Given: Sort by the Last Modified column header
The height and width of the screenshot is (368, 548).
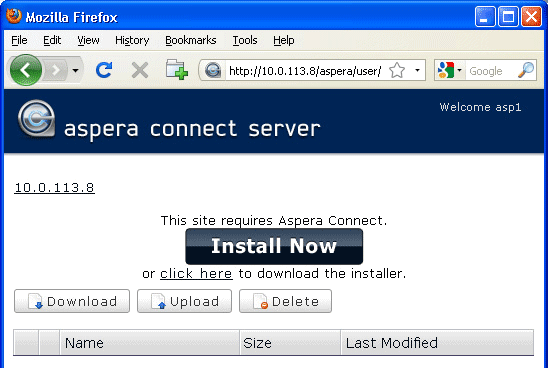Looking at the screenshot, I should (x=437, y=343).
